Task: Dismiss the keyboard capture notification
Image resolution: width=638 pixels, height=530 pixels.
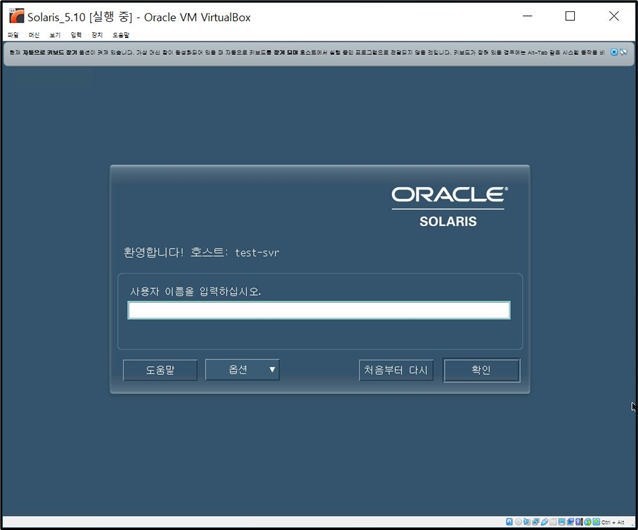Action: click(x=614, y=52)
